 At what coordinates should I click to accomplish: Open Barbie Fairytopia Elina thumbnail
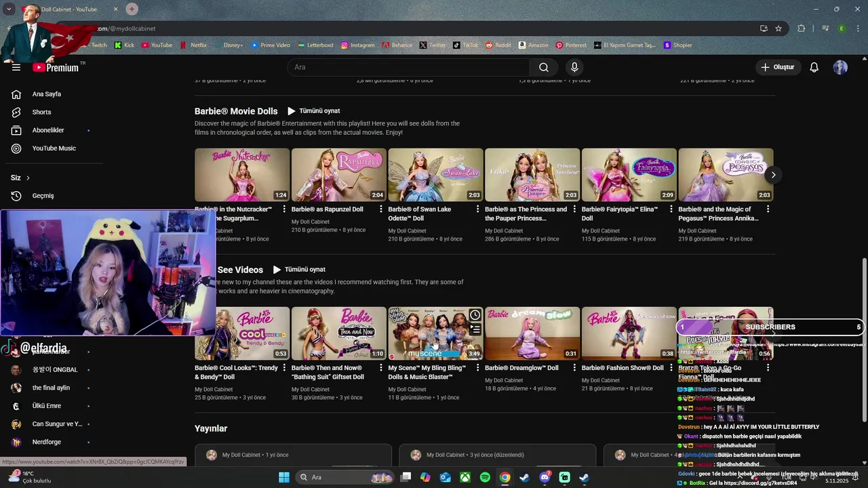629,175
